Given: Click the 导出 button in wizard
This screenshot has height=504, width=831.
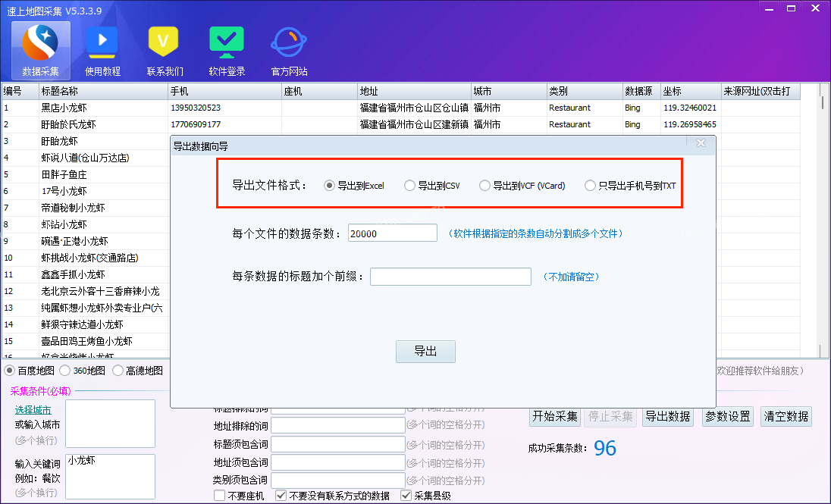Looking at the screenshot, I should tap(425, 352).
